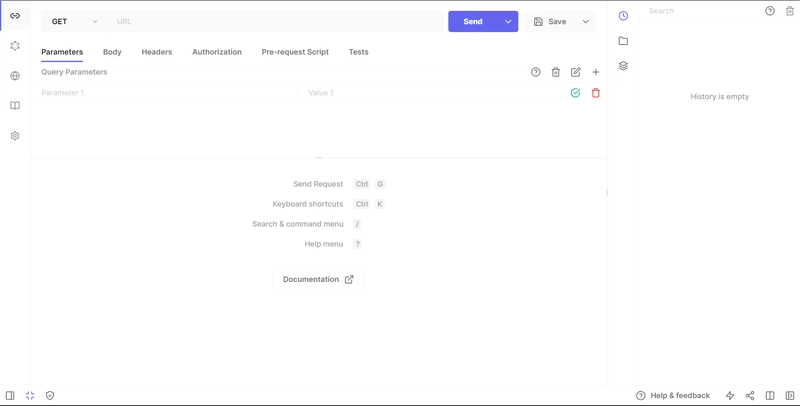Expand the Save options dropdown arrow
Image resolution: width=800 pixels, height=406 pixels.
coord(586,21)
